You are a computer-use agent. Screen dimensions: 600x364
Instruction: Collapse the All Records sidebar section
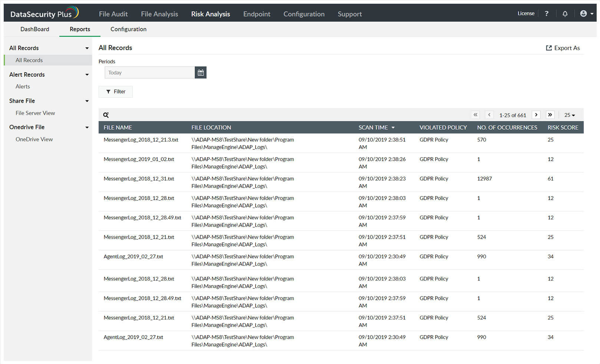point(87,48)
